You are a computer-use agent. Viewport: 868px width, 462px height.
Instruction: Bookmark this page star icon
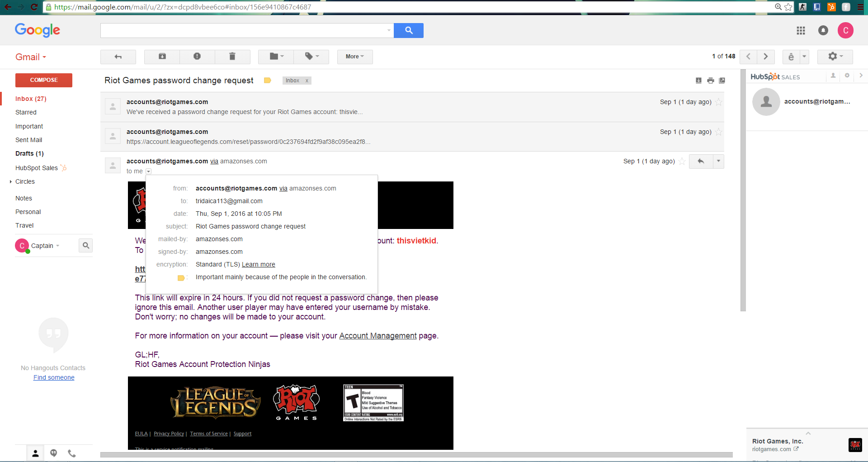click(x=788, y=7)
